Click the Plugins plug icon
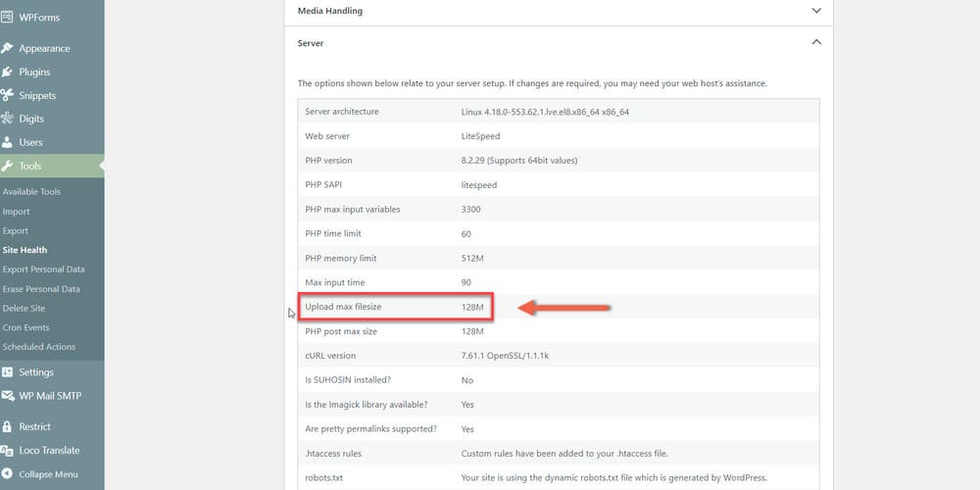 pyautogui.click(x=7, y=72)
